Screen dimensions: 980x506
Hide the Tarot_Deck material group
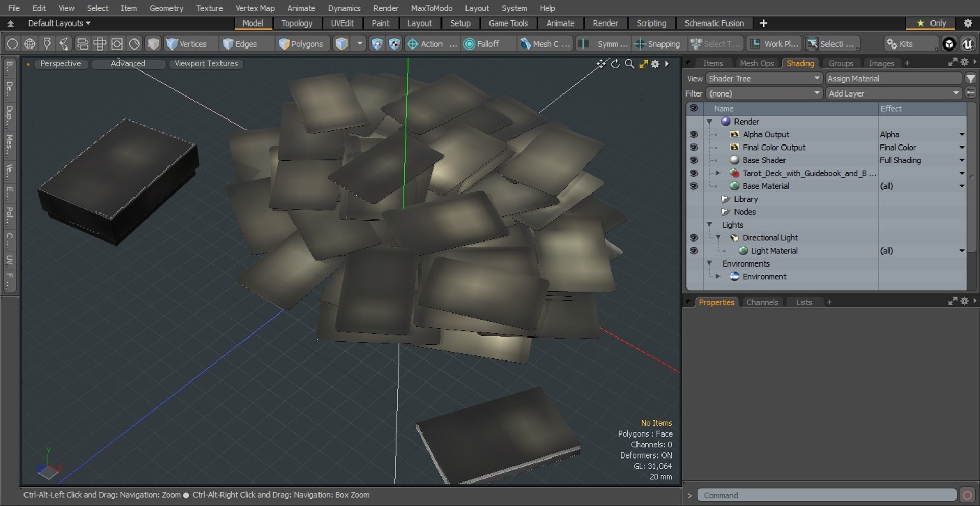click(693, 173)
